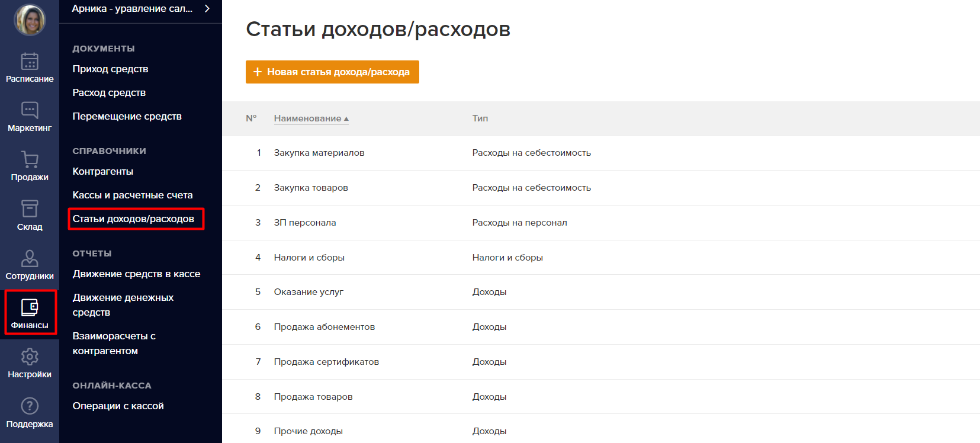Open Настройки gear icon
Viewport: 980px width, 443px height.
click(30, 357)
